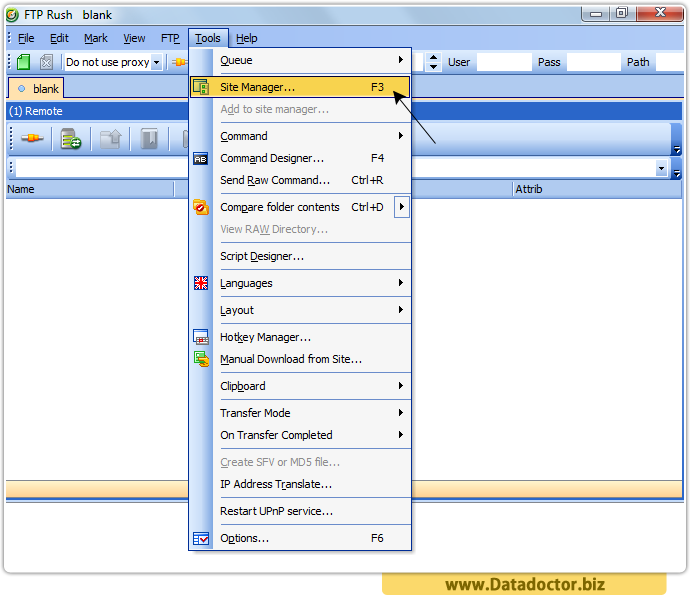Select Manual Download from Site entry

tap(300, 359)
